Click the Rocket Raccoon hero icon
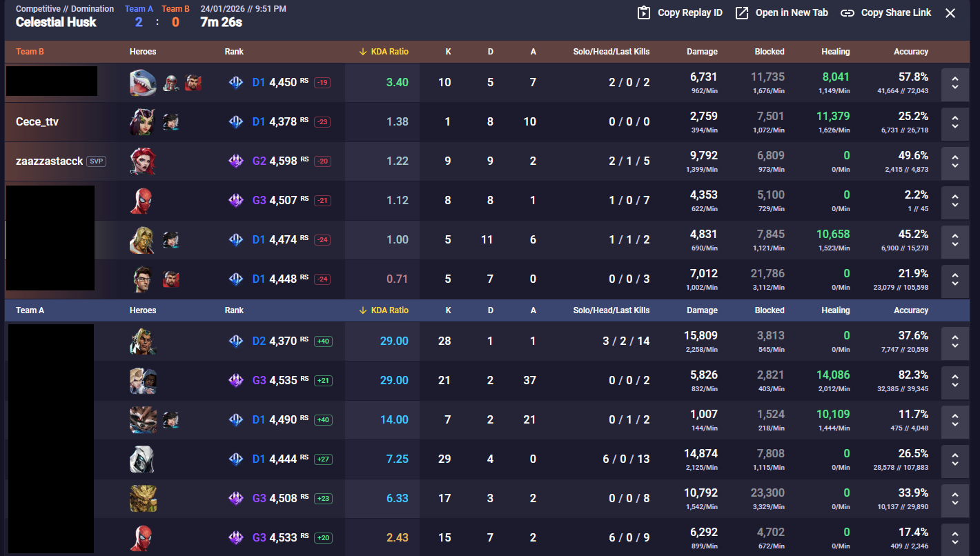Image resolution: width=980 pixels, height=556 pixels. click(x=143, y=420)
